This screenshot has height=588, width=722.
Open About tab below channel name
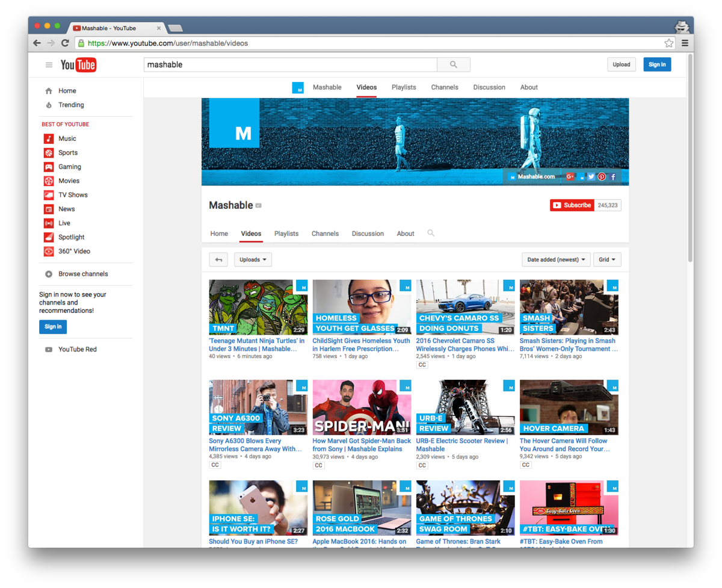click(406, 234)
